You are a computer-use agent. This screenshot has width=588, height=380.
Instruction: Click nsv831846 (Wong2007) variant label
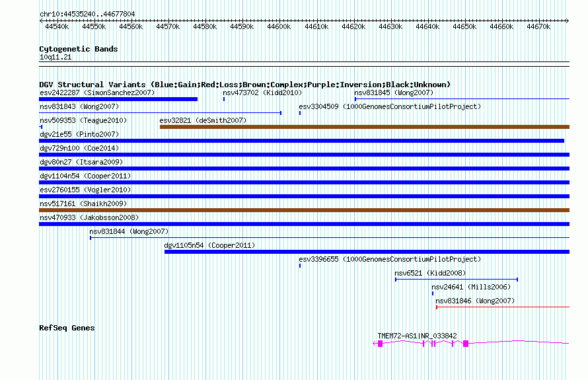475,301
